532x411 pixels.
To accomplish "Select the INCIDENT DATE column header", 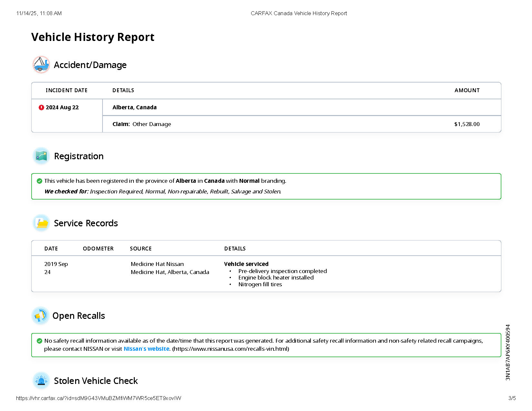I will (66, 90).
